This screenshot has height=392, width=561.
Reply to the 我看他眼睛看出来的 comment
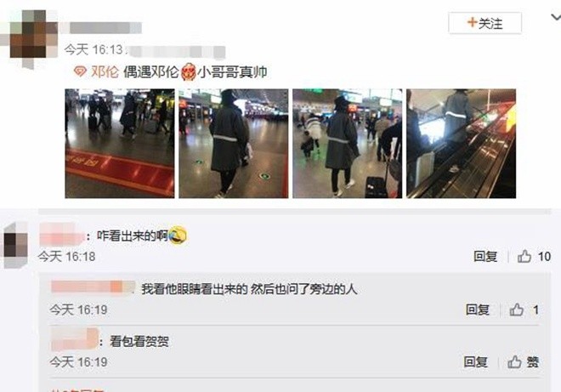tap(478, 310)
